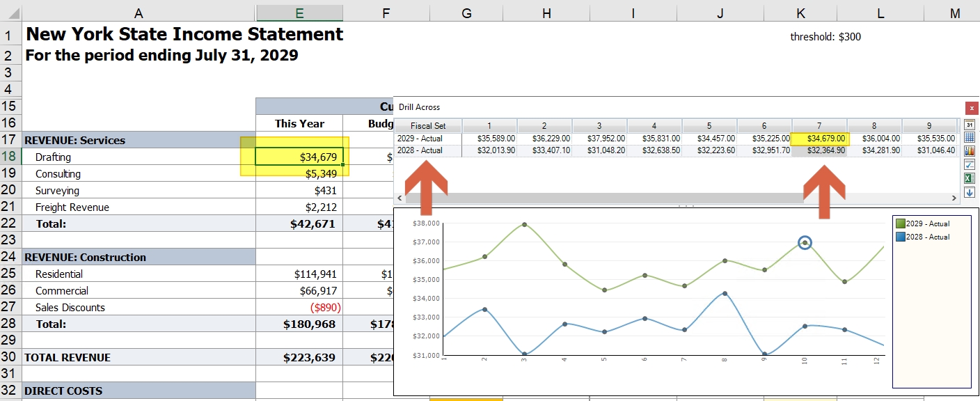Click the right scroll arrow in Drill Across
Image resolution: width=980 pixels, height=401 pixels.
click(x=954, y=198)
